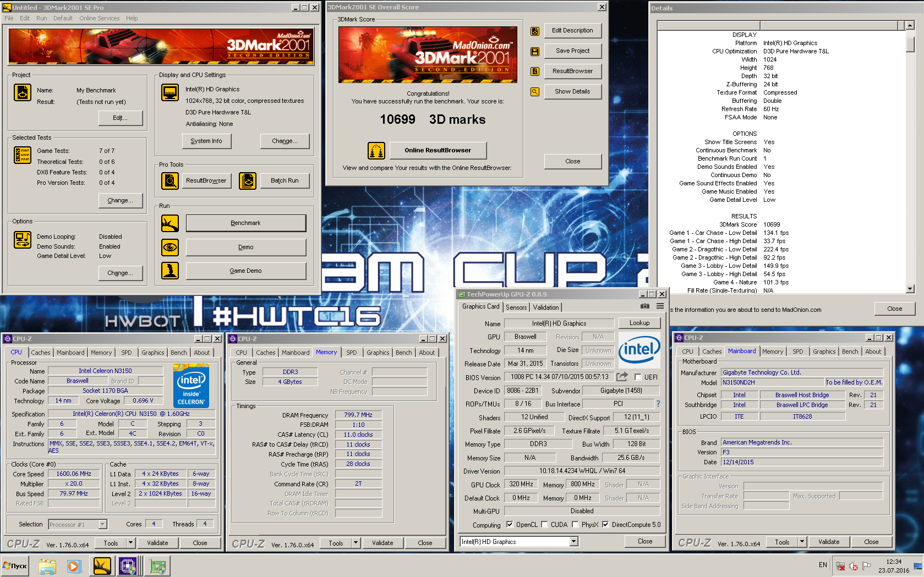Click Change in Selected Tests panel
Image resolution: width=924 pixels, height=577 pixels.
(120, 200)
